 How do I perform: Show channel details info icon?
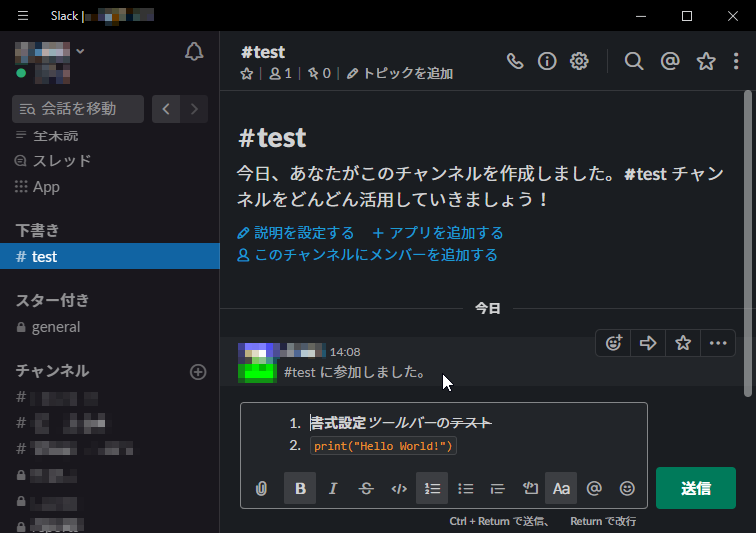pos(547,61)
